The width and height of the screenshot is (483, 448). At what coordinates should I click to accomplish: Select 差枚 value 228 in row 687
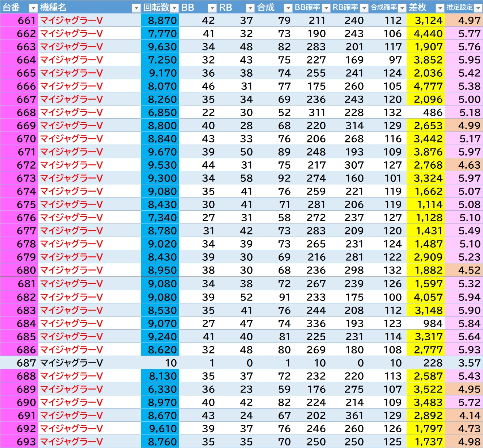pyautogui.click(x=426, y=363)
